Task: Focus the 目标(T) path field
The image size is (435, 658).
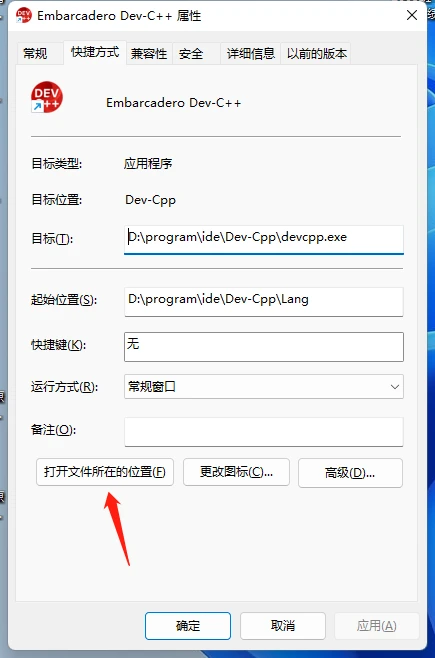Action: [x=264, y=239]
